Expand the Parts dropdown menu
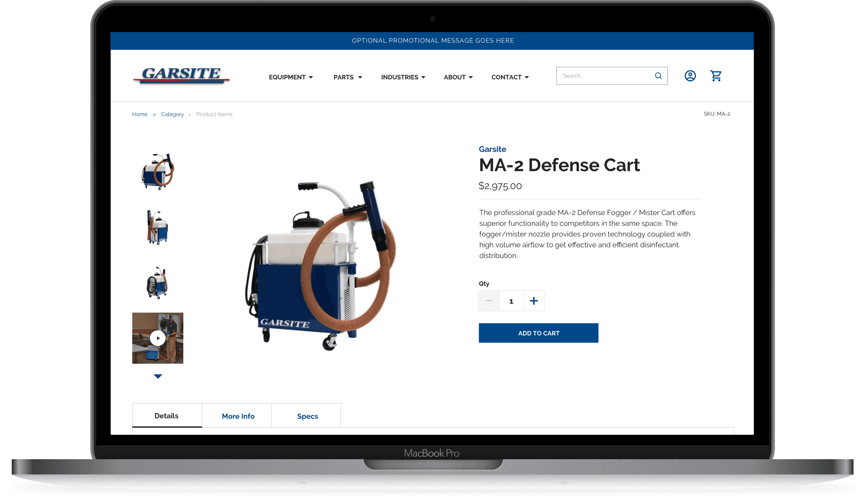The width and height of the screenshot is (868, 501). (x=348, y=77)
